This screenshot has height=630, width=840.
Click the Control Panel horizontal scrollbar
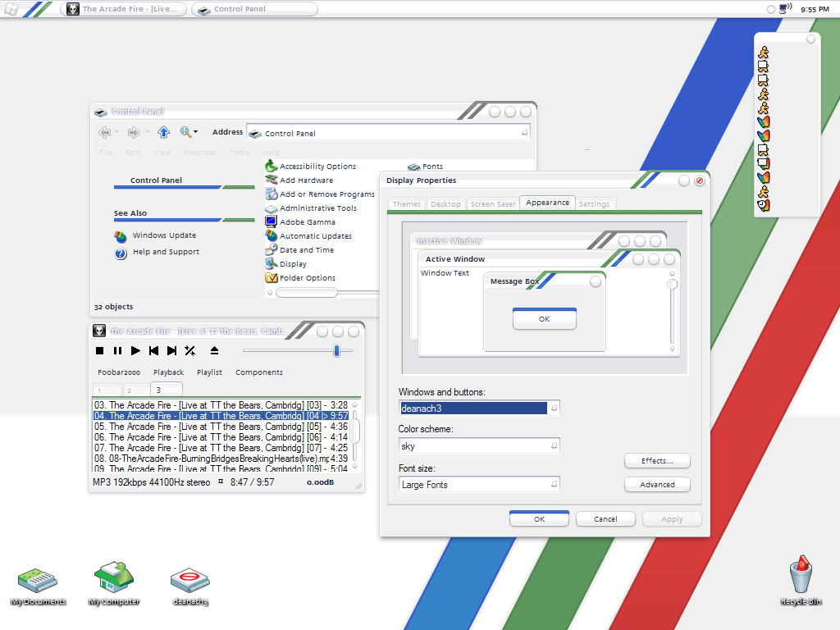pos(307,293)
